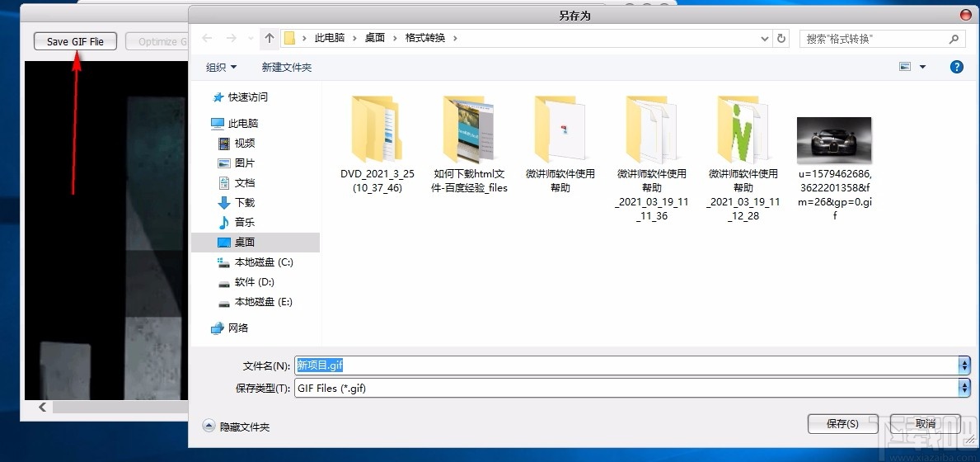Viewport: 980px width, 462px height.
Task: Open the 保存类型 GIF Files dropdown
Action: coord(632,389)
